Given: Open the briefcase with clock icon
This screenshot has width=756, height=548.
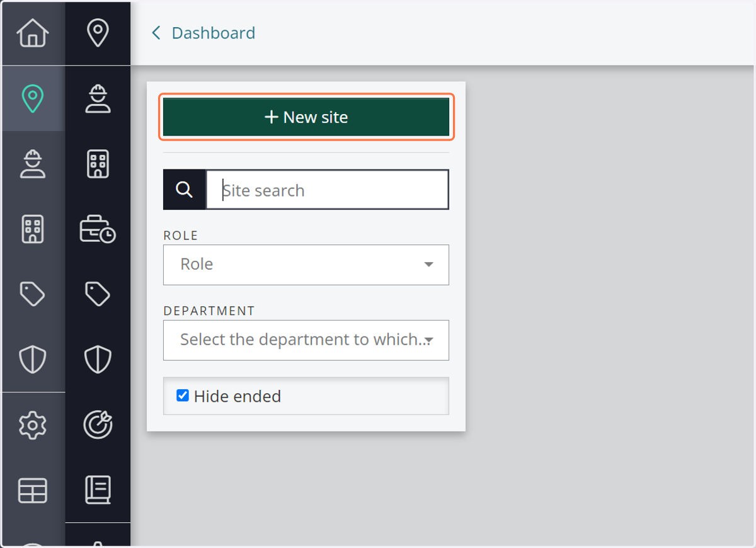Looking at the screenshot, I should [x=98, y=229].
